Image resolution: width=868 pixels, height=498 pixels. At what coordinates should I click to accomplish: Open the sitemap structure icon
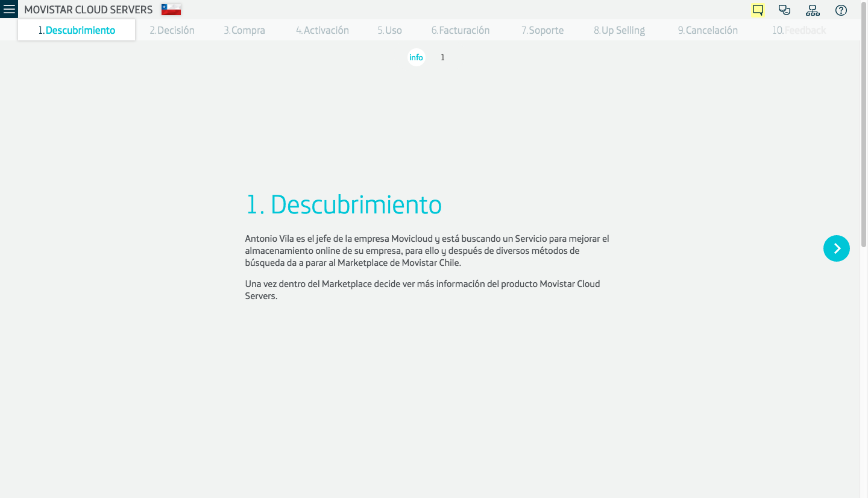813,10
